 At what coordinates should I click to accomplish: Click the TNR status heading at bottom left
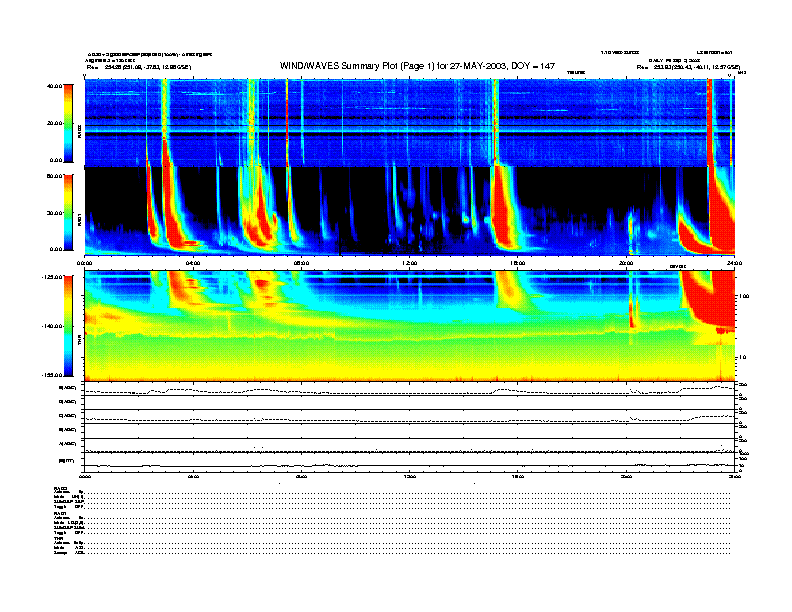(x=58, y=538)
